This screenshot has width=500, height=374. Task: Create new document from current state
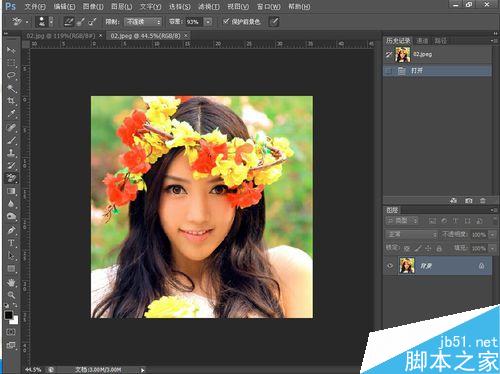453,200
